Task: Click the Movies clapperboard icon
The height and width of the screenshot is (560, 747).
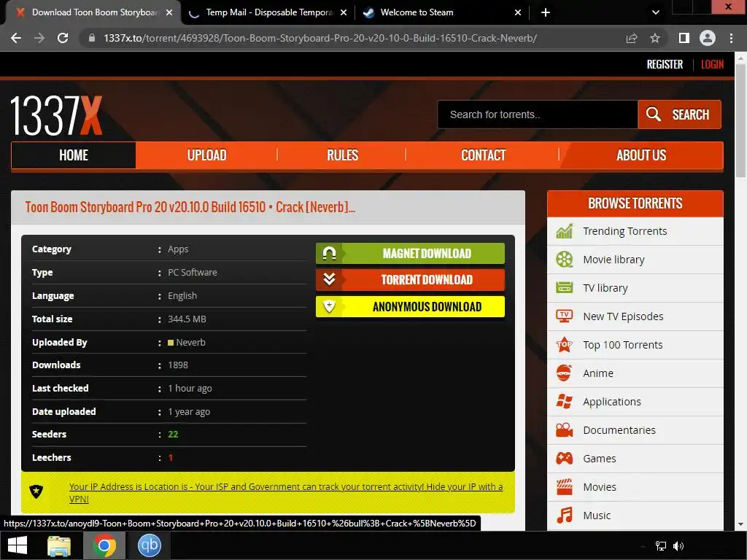Action: tap(565, 486)
